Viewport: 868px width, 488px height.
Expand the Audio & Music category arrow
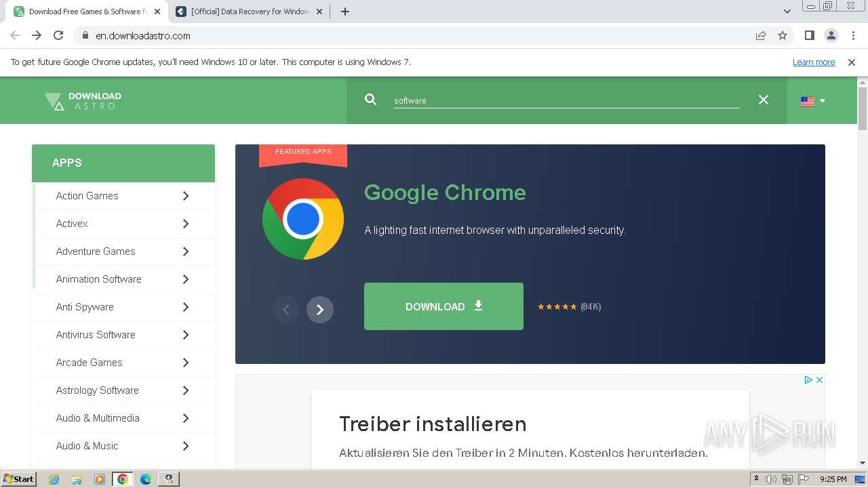coord(186,446)
